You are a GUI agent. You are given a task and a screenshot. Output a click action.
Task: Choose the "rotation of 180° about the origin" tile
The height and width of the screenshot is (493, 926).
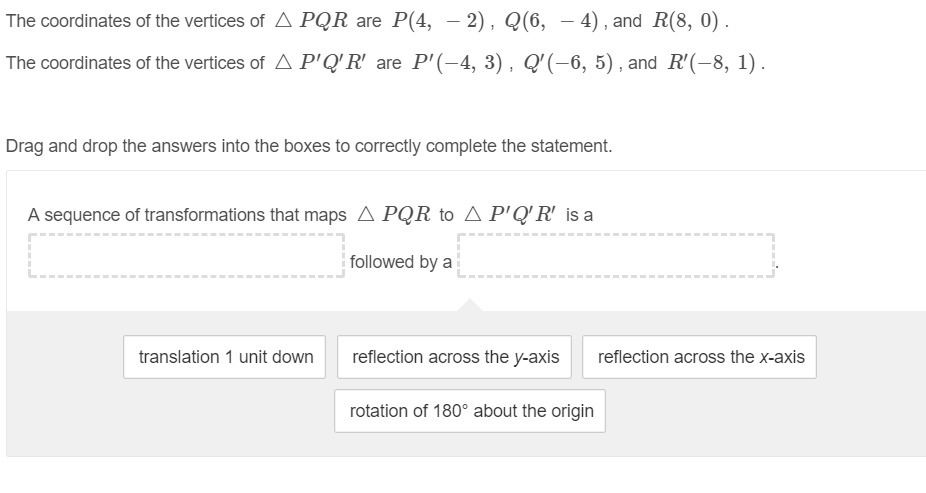tap(469, 411)
